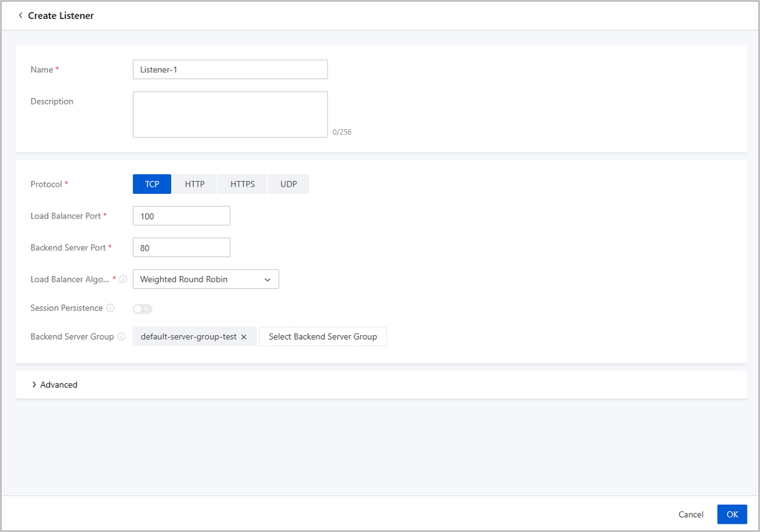Click the back arrow beside Create Listener

(20, 16)
